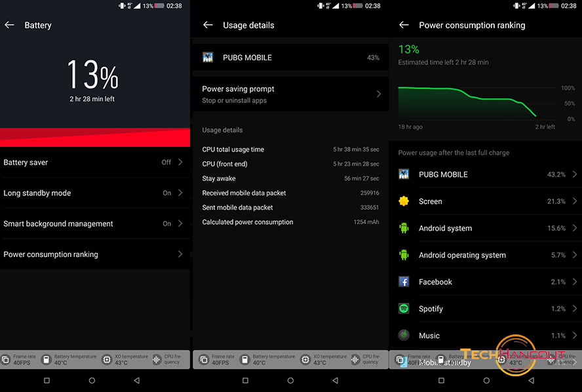This screenshot has height=392, width=582.
Task: Open the Power consumption ranking menu label
Action: 51,254
